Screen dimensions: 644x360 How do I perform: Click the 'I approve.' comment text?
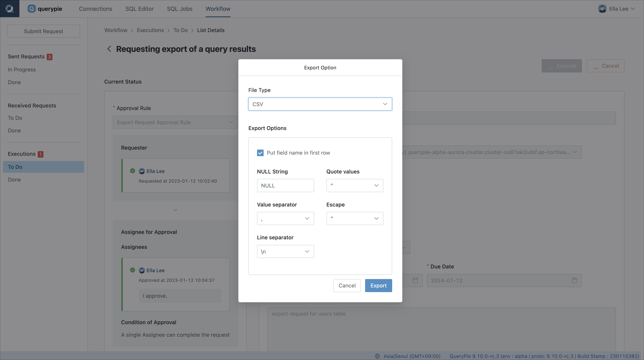[155, 296]
